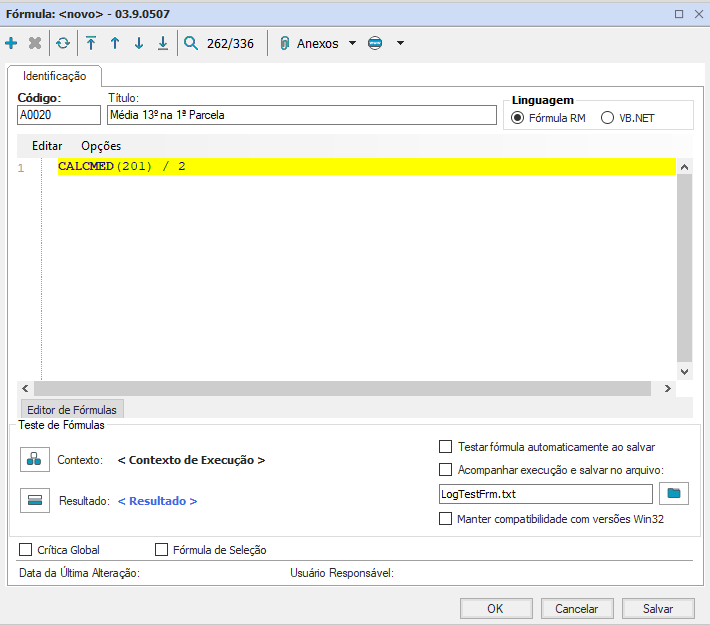Click the < Resultado > link

(x=157, y=501)
